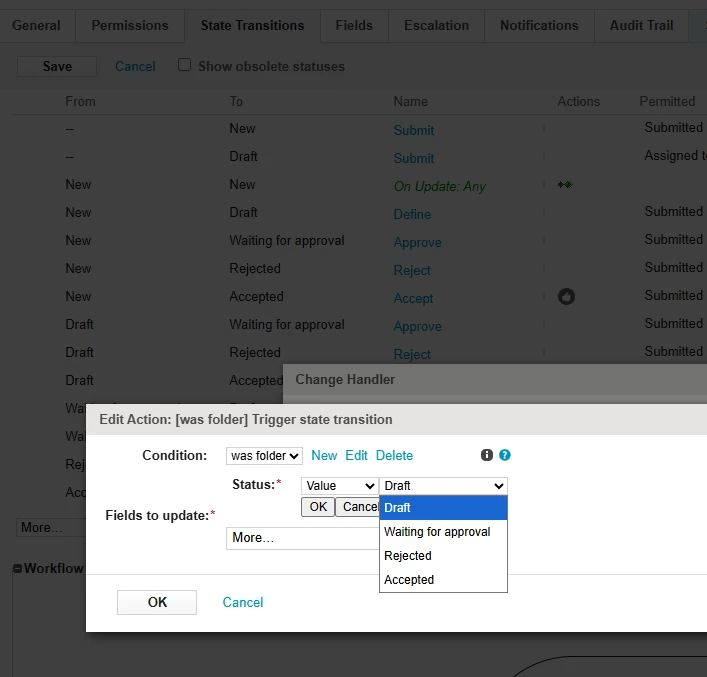Go to the Escalation tab
Image resolution: width=707 pixels, height=677 pixels.
(436, 25)
